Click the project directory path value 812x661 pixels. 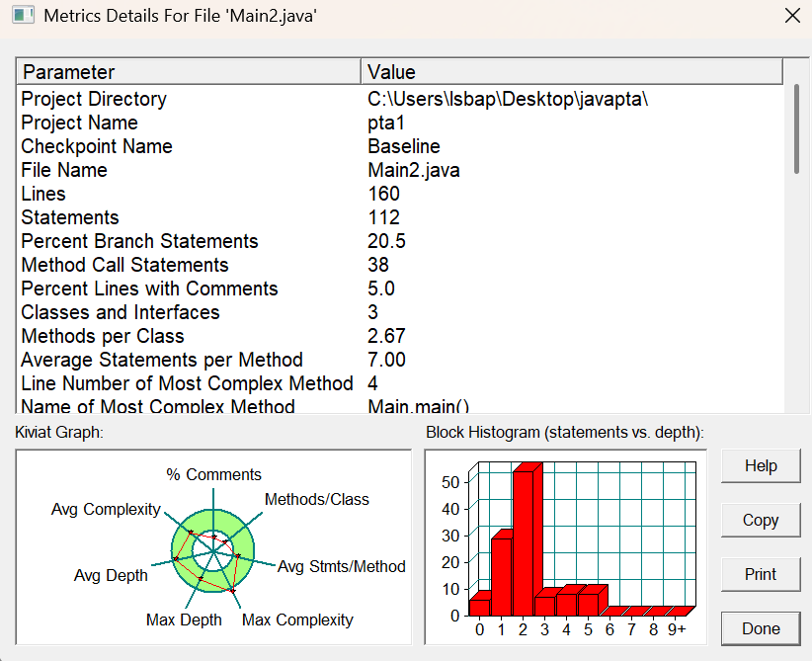(508, 99)
